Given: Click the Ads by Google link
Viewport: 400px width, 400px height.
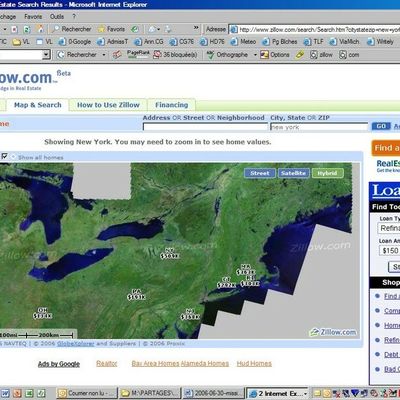Looking at the screenshot, I should pos(59,364).
